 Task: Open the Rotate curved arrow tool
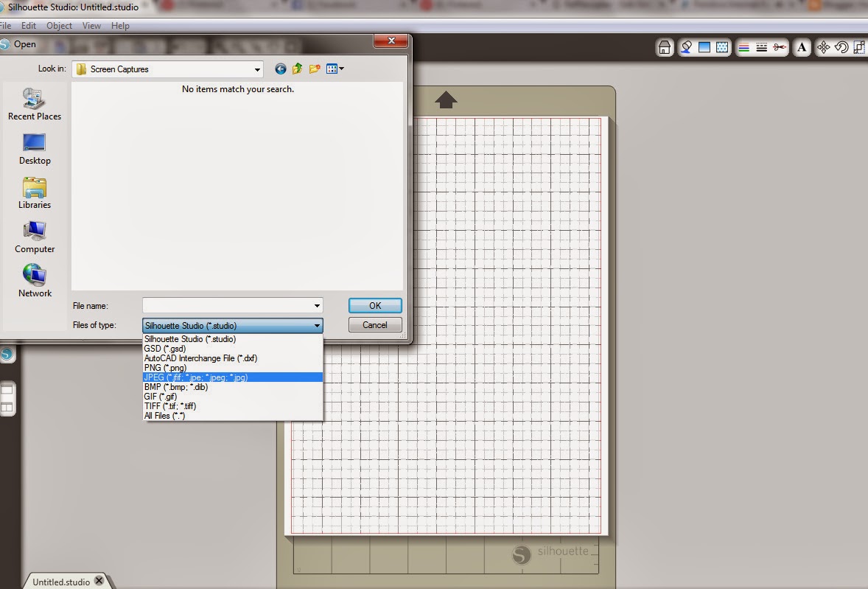tap(841, 48)
